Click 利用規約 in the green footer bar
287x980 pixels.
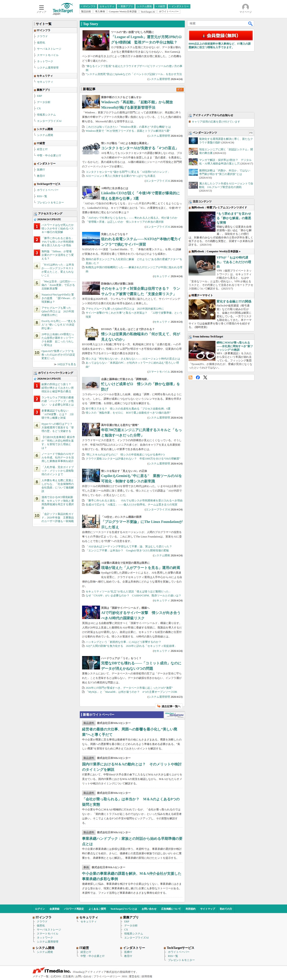(190, 909)
